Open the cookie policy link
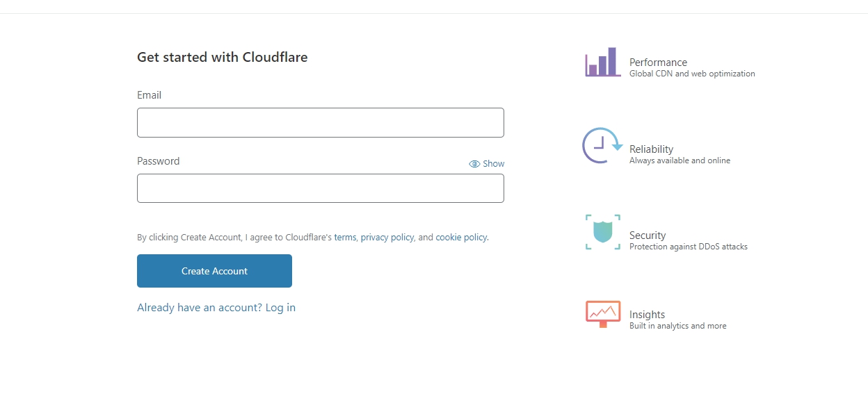Screen dimensions: 868x405 click(x=461, y=237)
